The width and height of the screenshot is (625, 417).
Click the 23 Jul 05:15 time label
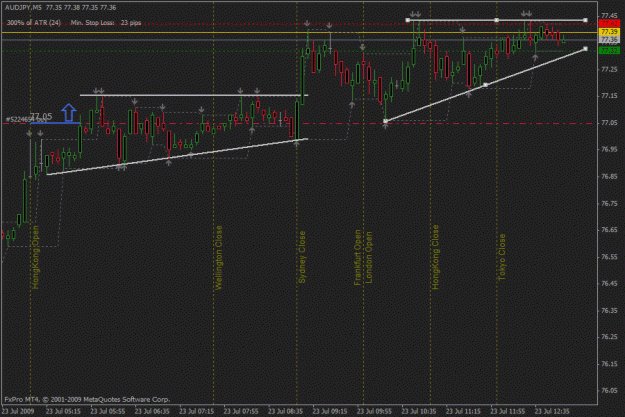pos(63,411)
